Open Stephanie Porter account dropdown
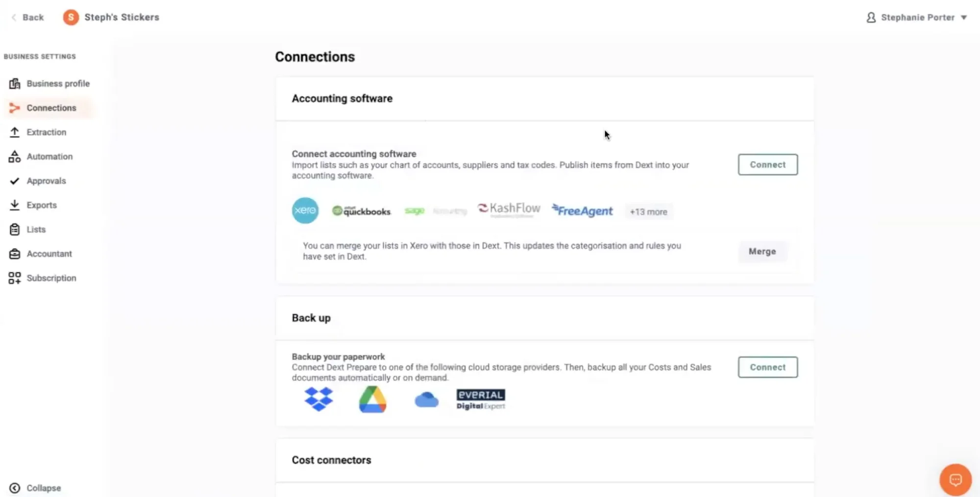Viewport: 980px width, 497px height. pos(917,18)
